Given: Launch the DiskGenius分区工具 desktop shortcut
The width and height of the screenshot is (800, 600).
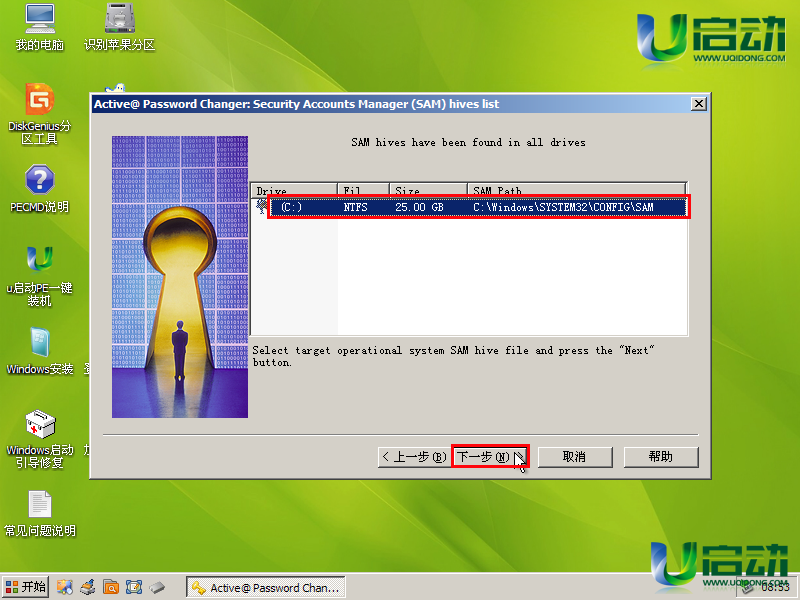Looking at the screenshot, I should coord(39,114).
